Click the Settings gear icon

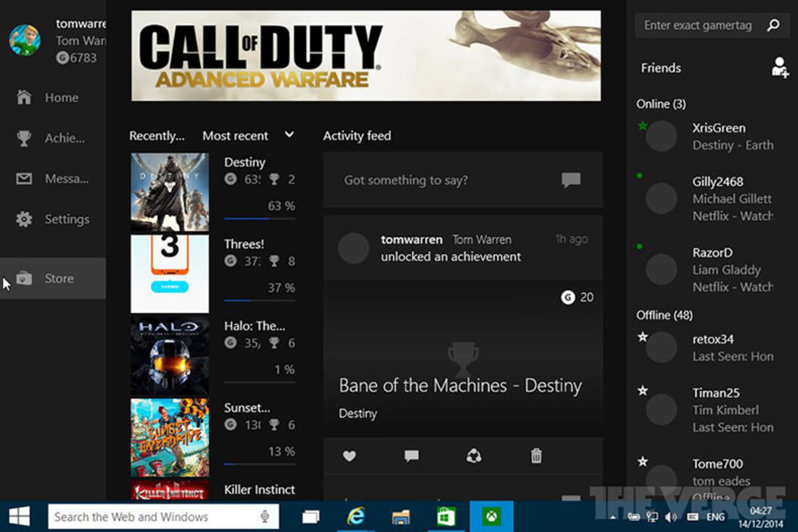click(x=24, y=219)
